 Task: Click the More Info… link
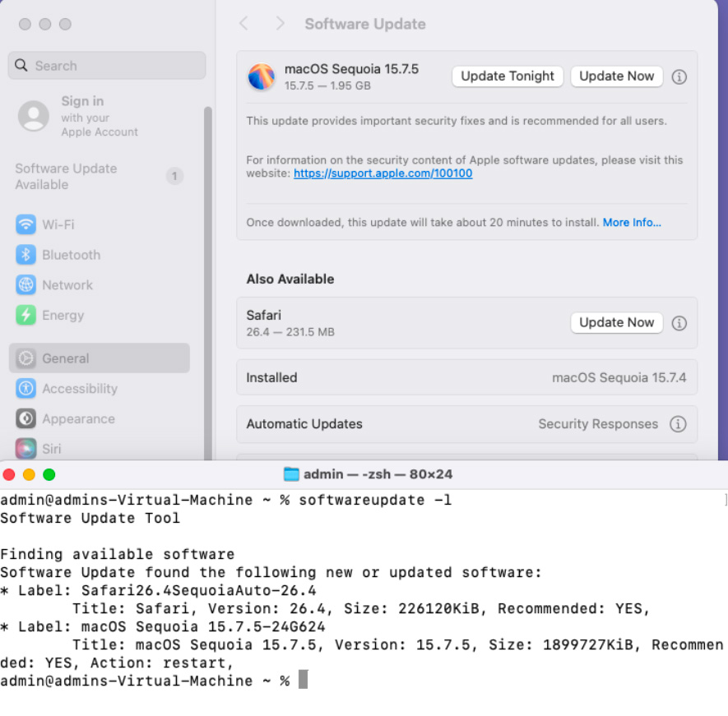[632, 223]
